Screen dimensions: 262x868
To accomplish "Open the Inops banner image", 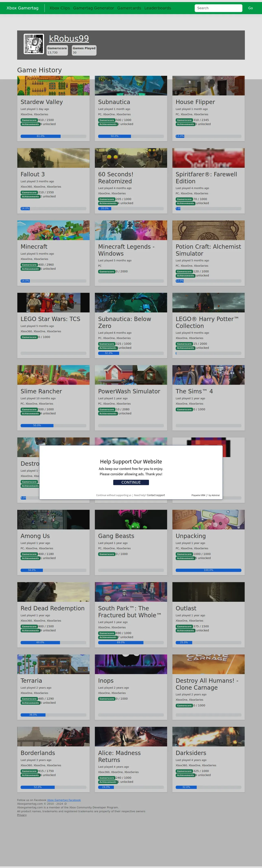I will [x=131, y=664].
